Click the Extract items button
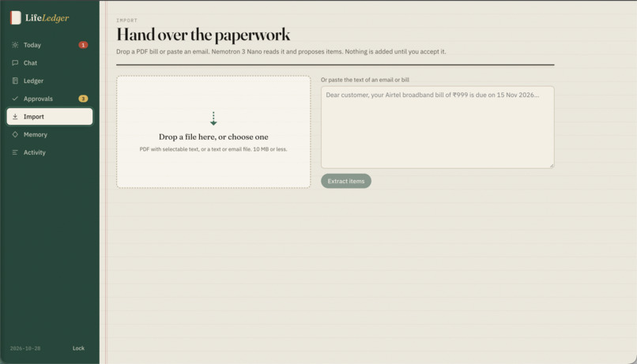Viewport: 637px width, 364px height. 345,181
